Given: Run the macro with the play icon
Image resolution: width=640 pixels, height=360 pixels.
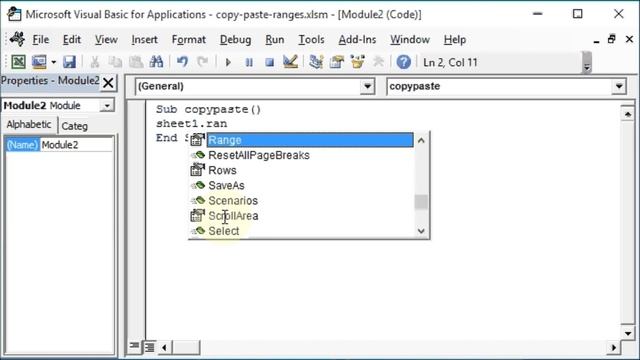Looking at the screenshot, I should [228, 62].
